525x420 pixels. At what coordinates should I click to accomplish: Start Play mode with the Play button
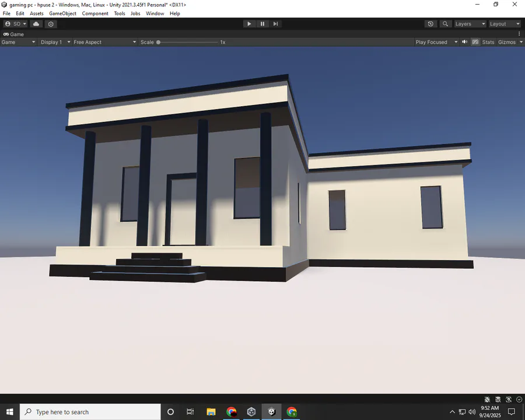(x=249, y=24)
